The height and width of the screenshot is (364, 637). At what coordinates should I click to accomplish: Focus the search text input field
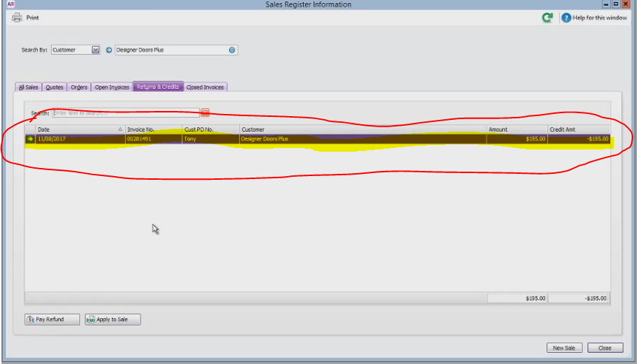click(125, 112)
